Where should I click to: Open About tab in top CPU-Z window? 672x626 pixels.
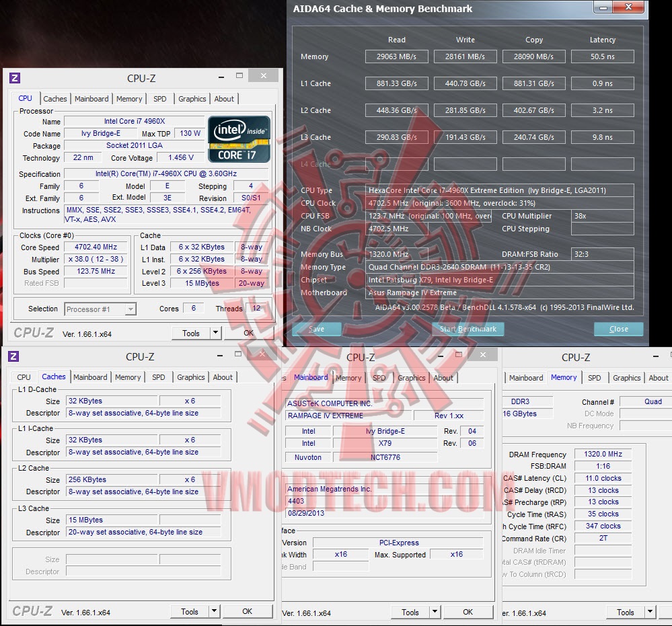coord(224,99)
